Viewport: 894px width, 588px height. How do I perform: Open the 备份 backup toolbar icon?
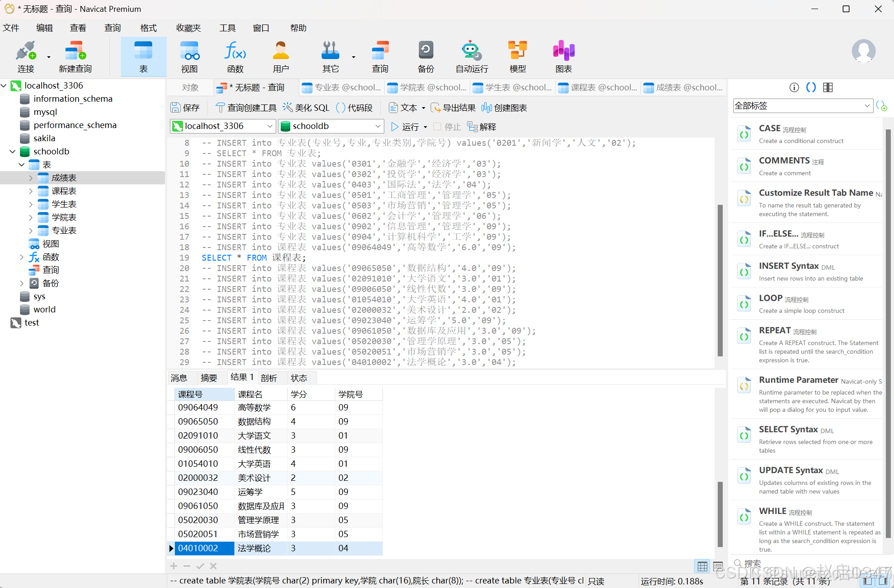pyautogui.click(x=425, y=56)
